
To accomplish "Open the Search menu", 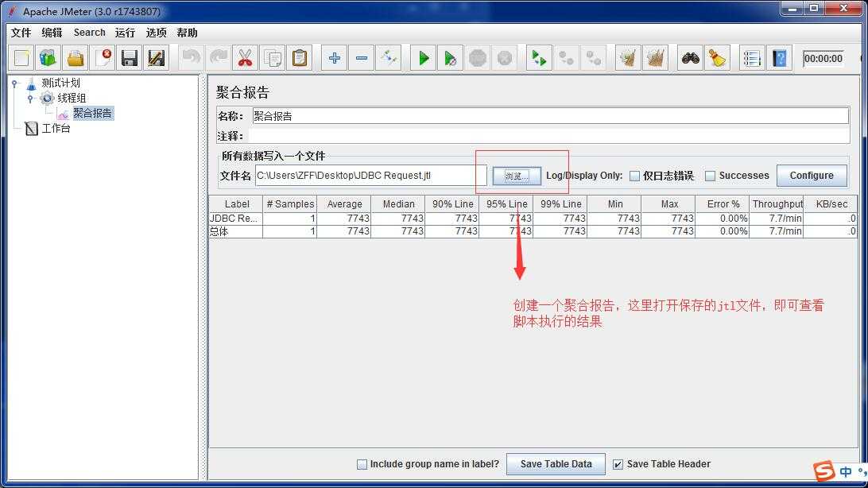I will [x=89, y=33].
